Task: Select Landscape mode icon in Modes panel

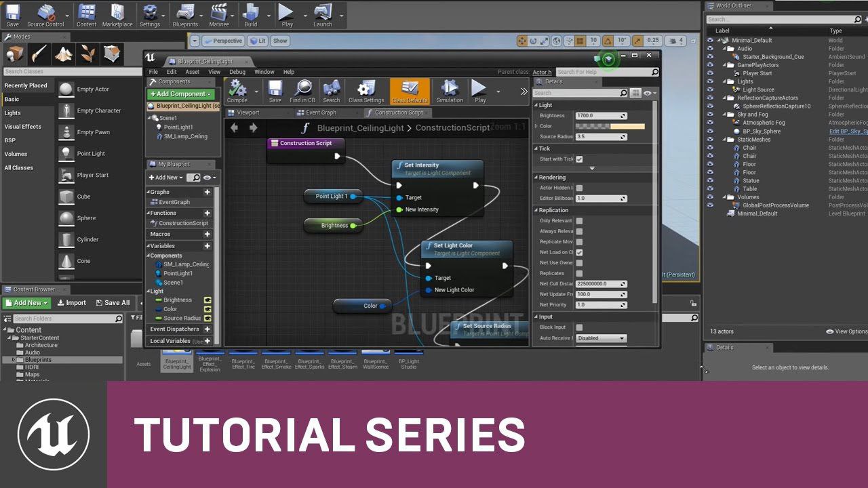Action: [64, 54]
